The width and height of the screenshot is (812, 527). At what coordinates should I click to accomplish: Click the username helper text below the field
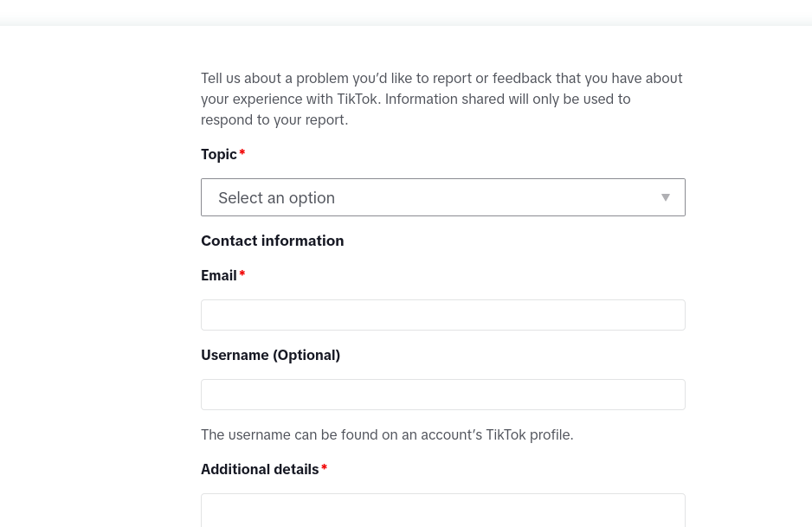387,434
